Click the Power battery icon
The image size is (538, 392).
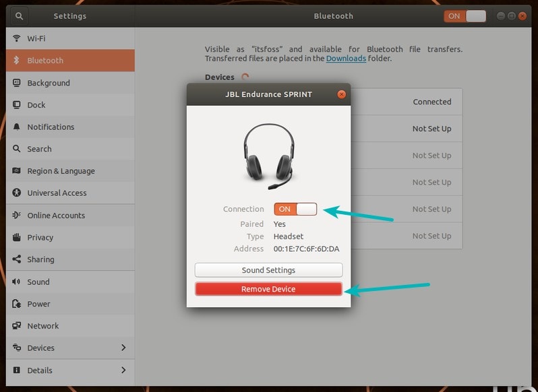click(x=16, y=304)
